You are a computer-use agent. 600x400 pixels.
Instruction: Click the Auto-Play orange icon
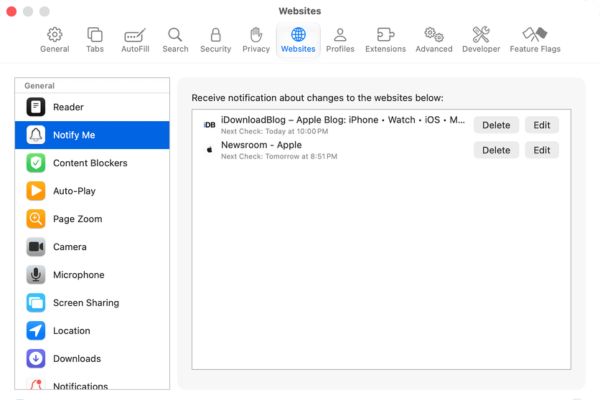(36, 191)
